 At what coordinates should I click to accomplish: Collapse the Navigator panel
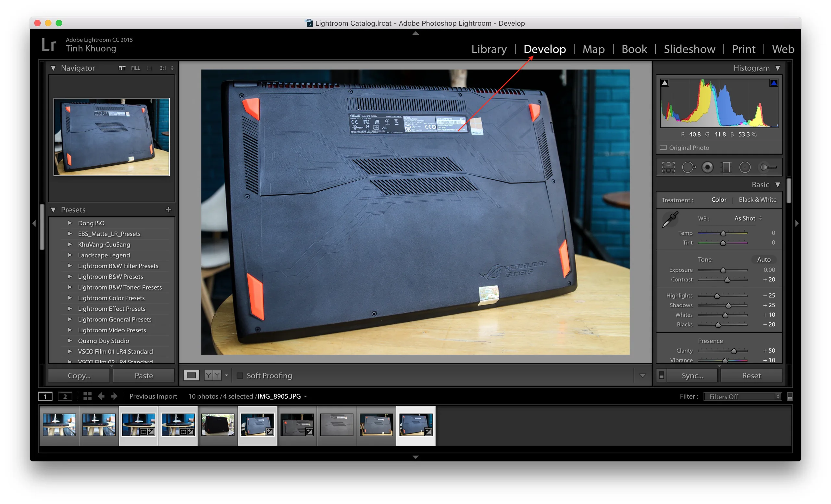tap(53, 68)
